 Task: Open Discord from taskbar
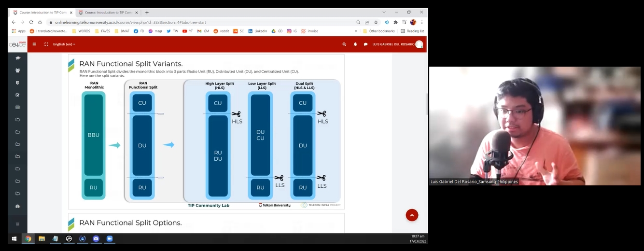[96, 238]
